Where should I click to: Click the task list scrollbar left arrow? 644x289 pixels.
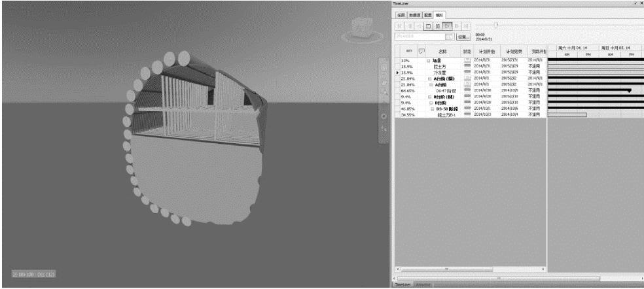(397, 269)
